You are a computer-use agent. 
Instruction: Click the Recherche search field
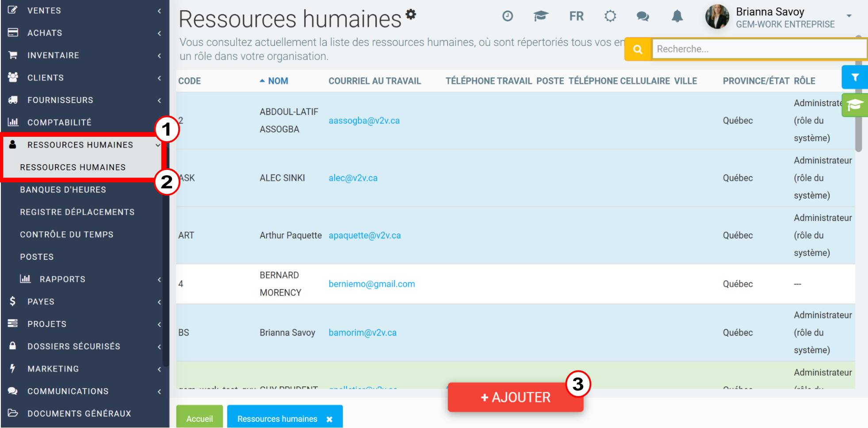(759, 49)
